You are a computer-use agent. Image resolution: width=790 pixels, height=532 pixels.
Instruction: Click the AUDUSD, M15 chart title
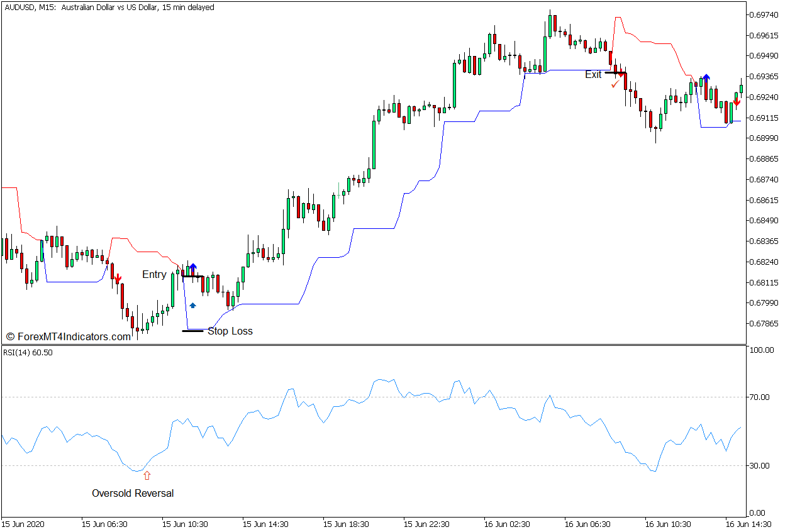tap(109, 8)
